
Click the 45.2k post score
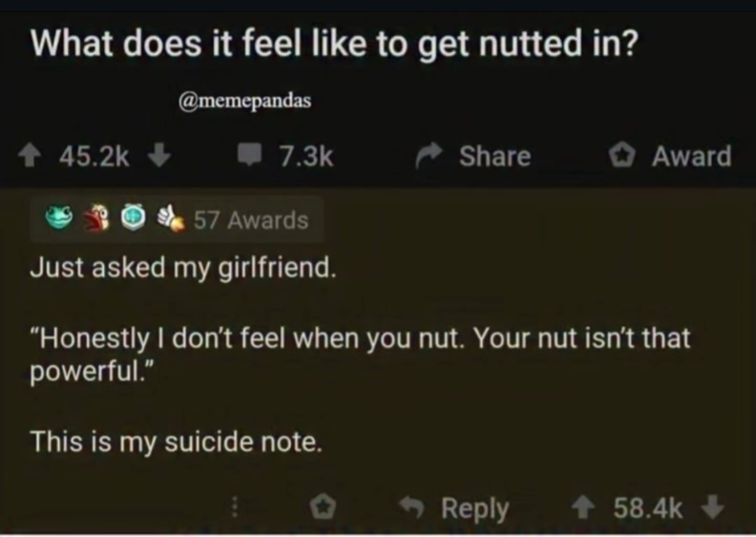coord(95,157)
